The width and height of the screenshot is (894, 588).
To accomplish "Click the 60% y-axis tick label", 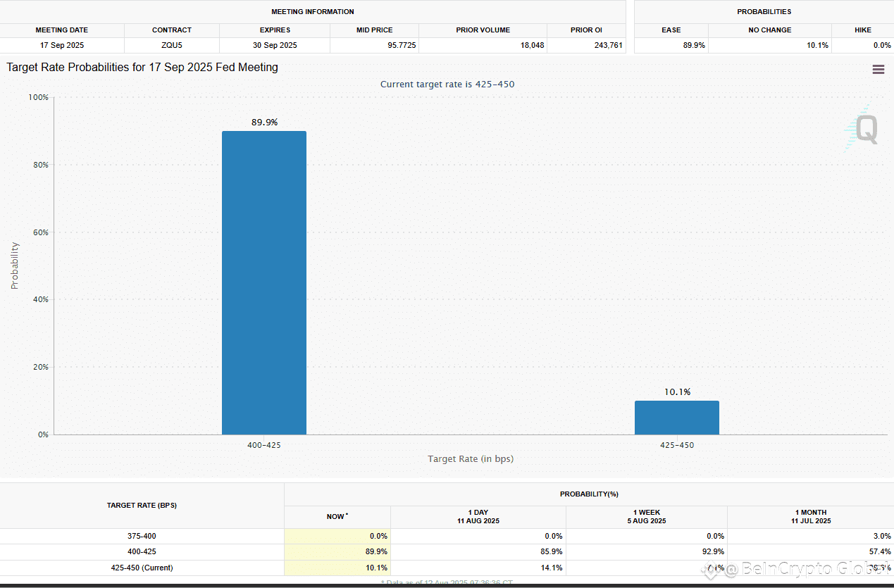I will (40, 232).
